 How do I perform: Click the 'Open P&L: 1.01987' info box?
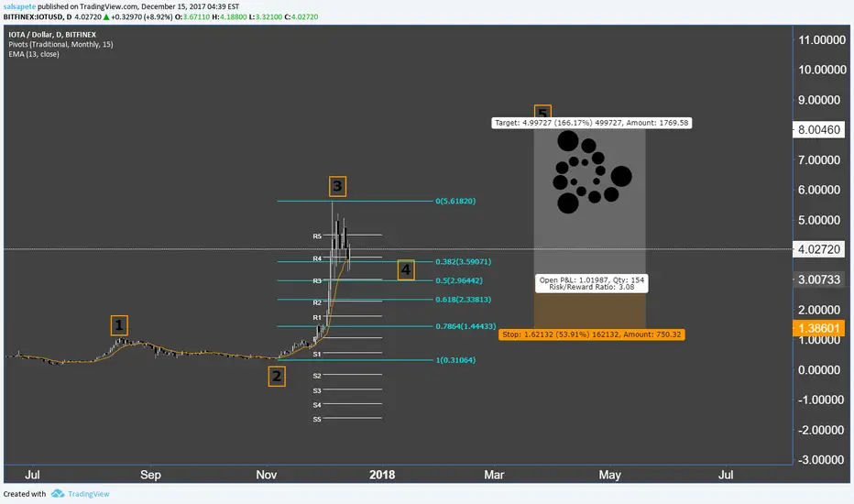tap(592, 283)
